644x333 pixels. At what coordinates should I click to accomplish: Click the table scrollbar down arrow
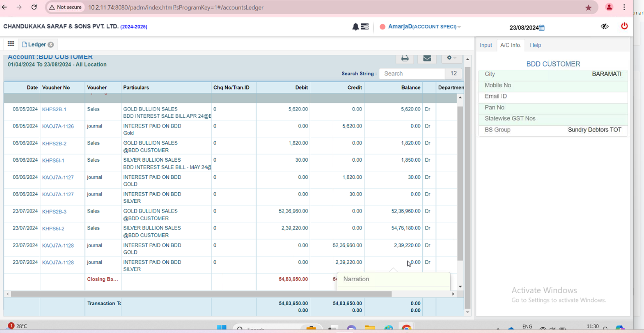pos(460,287)
